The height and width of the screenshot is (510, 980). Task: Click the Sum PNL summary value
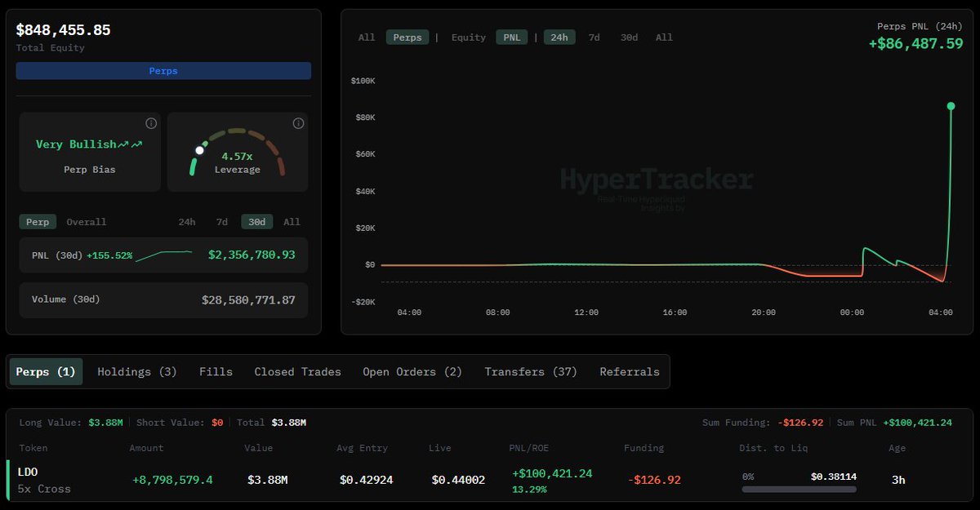click(917, 423)
